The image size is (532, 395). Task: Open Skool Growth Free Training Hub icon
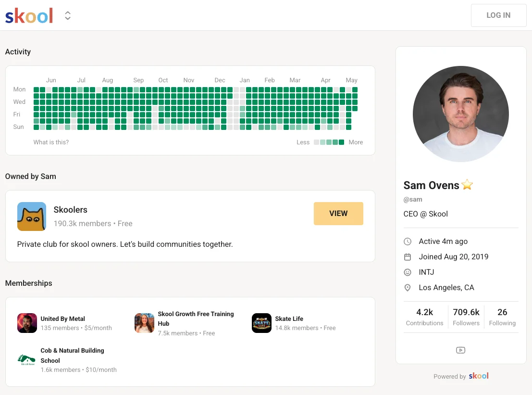coord(144,323)
